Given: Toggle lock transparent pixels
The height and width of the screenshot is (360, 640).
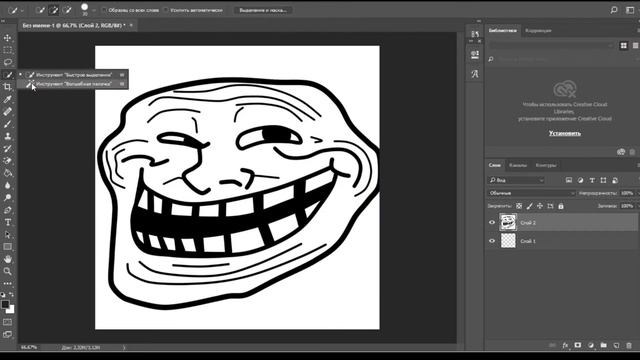Looking at the screenshot, I should point(519,206).
